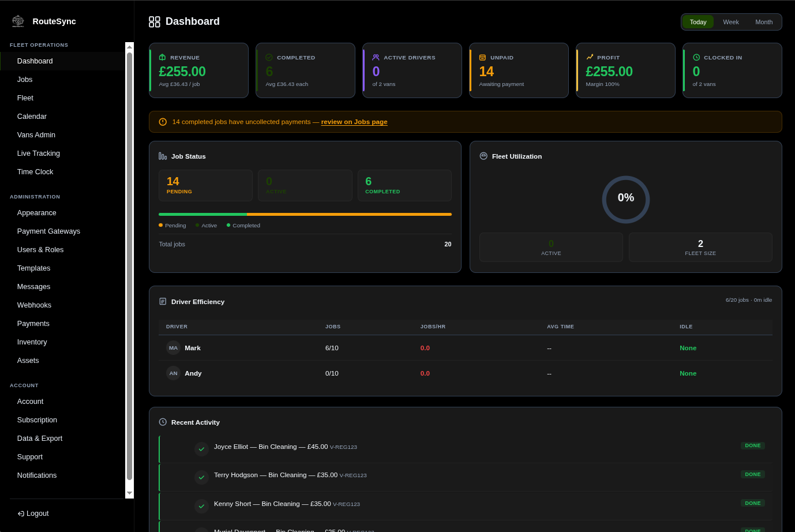The height and width of the screenshot is (532, 795).
Task: Click the Unpaid card icon
Action: (x=482, y=57)
